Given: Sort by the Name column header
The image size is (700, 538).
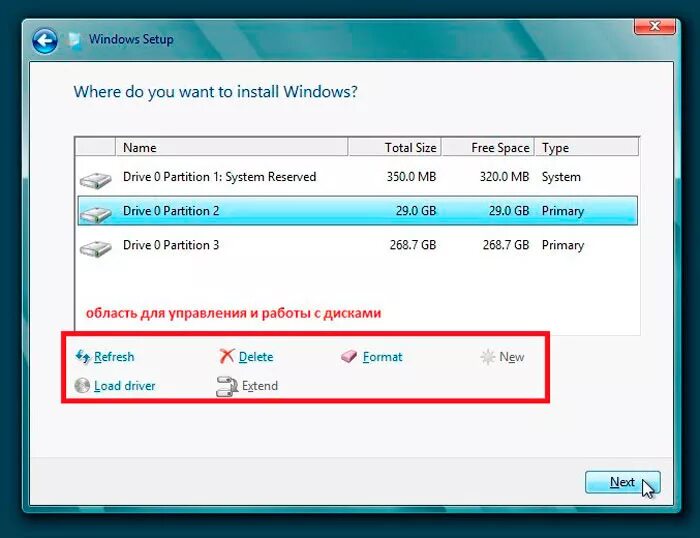Looking at the screenshot, I should coord(231,147).
